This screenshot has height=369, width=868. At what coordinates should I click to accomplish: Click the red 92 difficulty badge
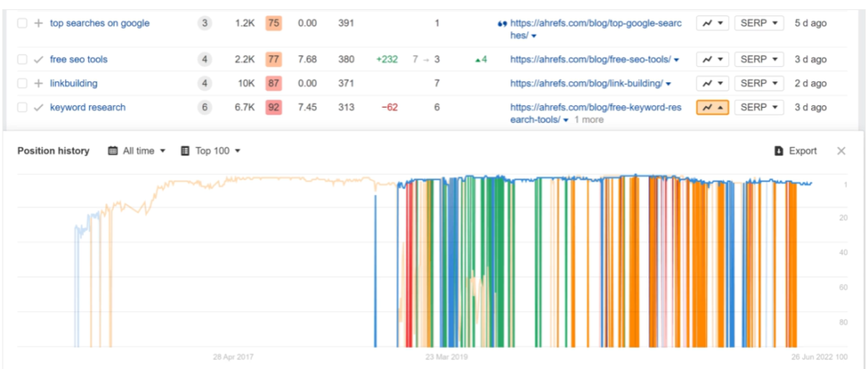point(274,108)
